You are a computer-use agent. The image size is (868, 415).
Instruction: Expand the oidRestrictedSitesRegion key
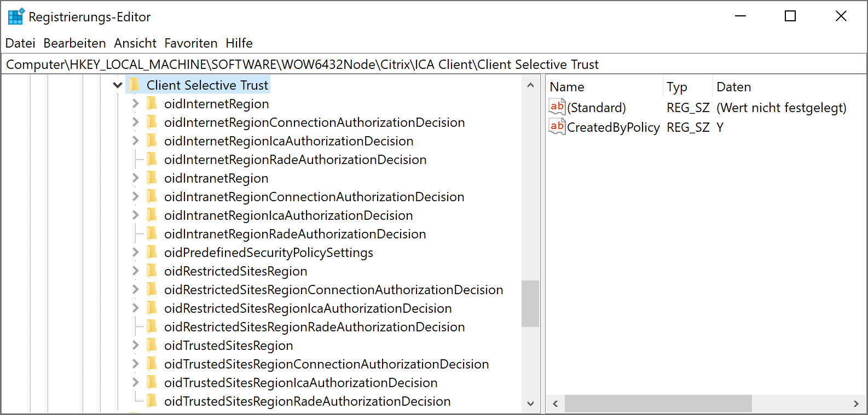[x=135, y=271]
